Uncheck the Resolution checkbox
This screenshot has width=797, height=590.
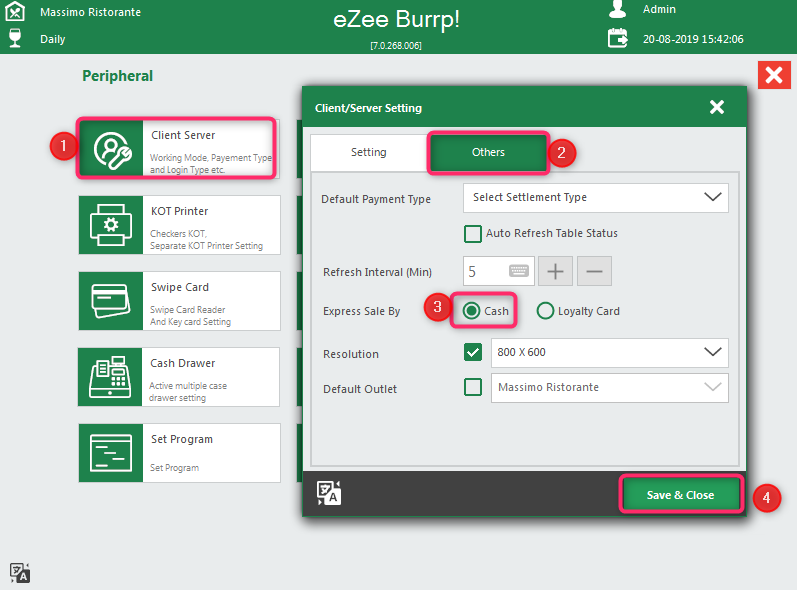coord(473,352)
